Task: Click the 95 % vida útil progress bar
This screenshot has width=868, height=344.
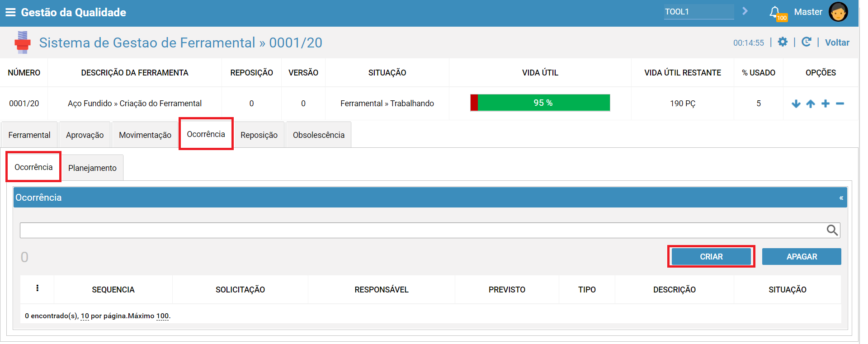Action: pyautogui.click(x=540, y=103)
